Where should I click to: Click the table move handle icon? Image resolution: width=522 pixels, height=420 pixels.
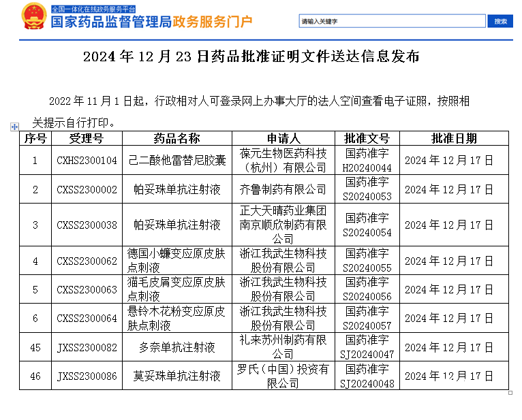[x=14, y=127]
